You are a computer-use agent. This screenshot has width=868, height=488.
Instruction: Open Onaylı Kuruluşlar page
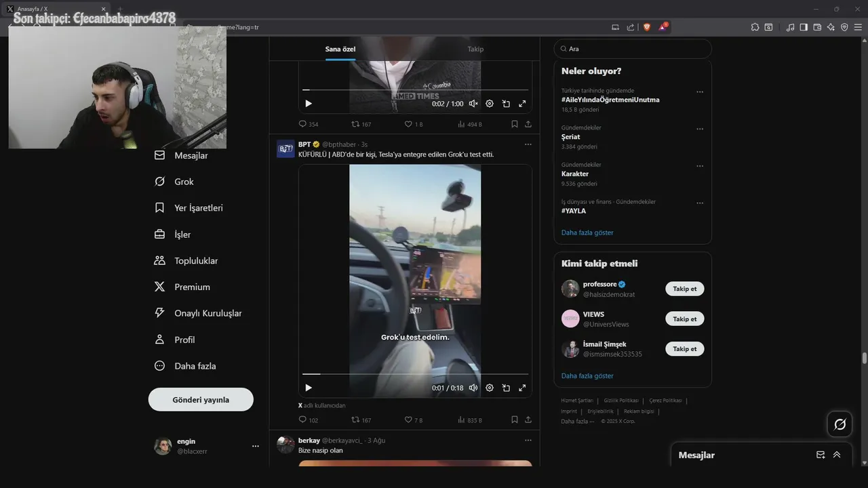coord(198,313)
